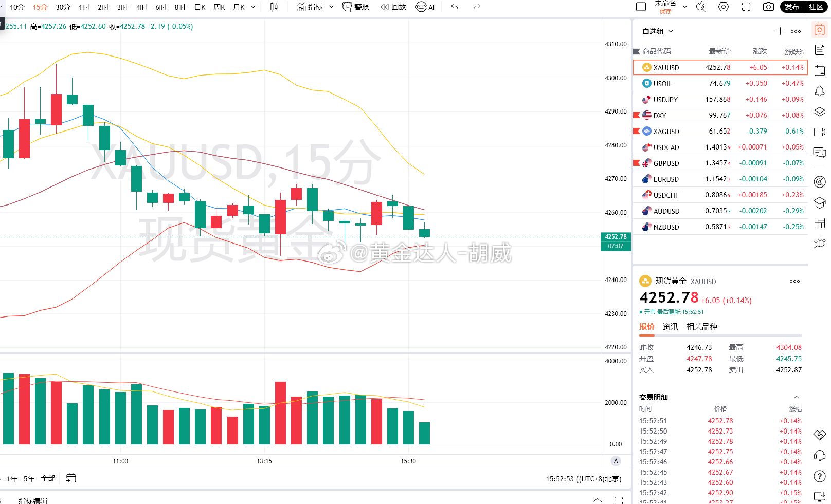Screen dimensions: 831x504
Task: Switch to the 资讯 tab
Action: click(671, 326)
